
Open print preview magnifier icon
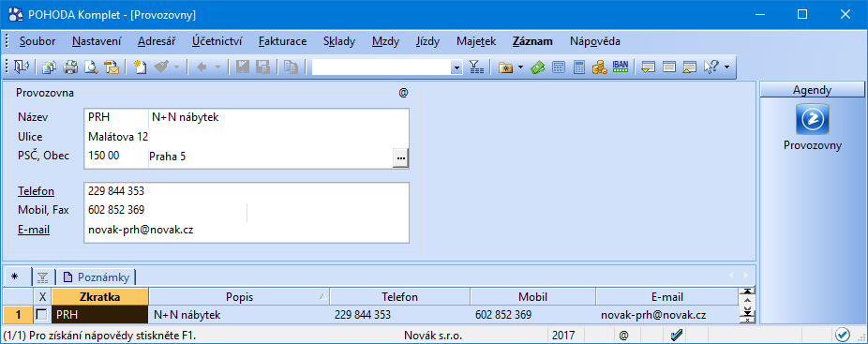[91, 67]
